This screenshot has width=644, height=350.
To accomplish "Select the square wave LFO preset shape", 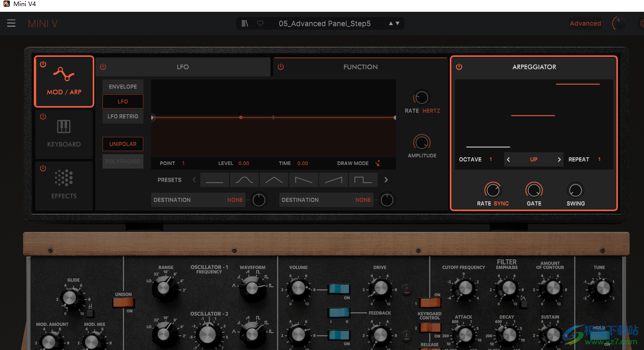I will pos(363,180).
